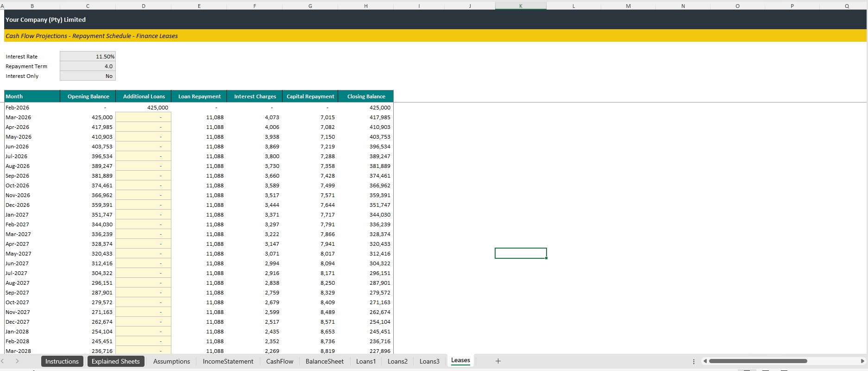The image size is (868, 371).
Task: Click the Additional Loans header cell
Action: 144,96
